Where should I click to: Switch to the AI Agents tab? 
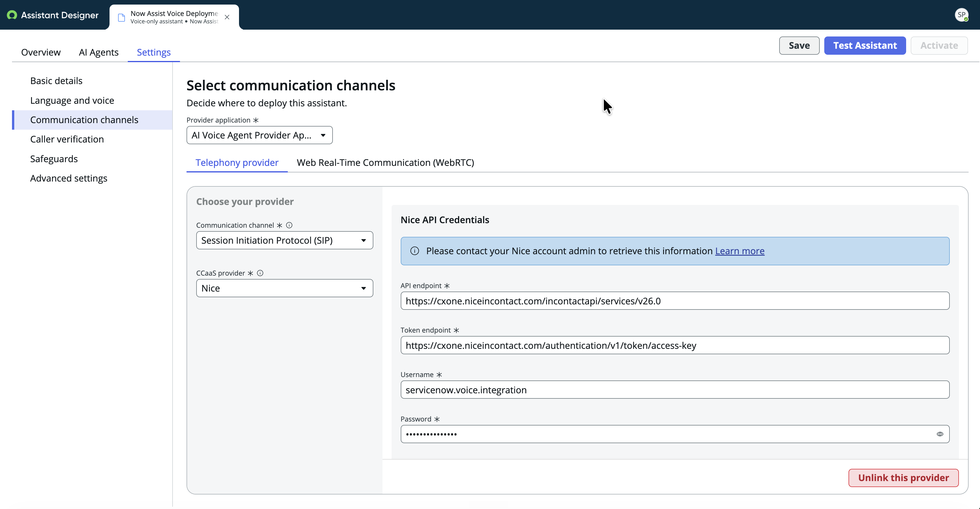click(98, 52)
